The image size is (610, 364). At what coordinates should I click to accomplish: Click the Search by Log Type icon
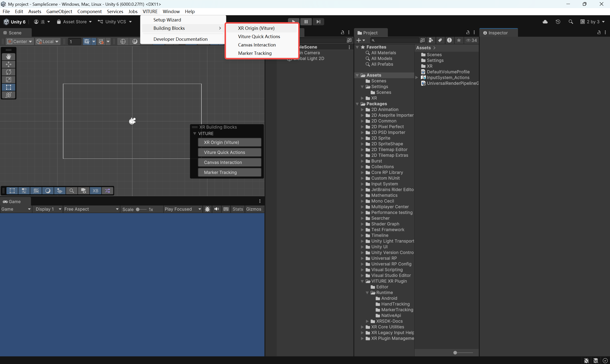tap(449, 40)
